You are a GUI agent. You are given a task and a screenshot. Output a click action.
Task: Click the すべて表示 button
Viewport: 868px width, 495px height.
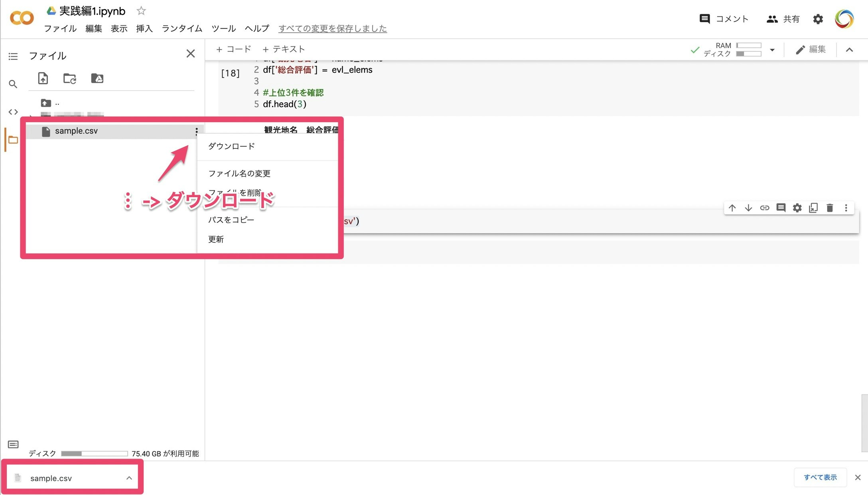pos(820,477)
